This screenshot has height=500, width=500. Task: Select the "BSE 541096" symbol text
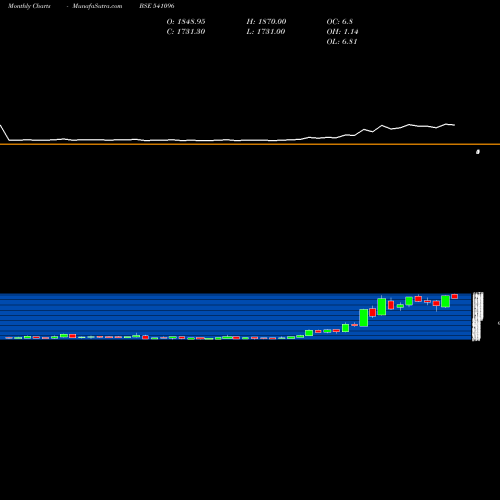(x=157, y=6)
